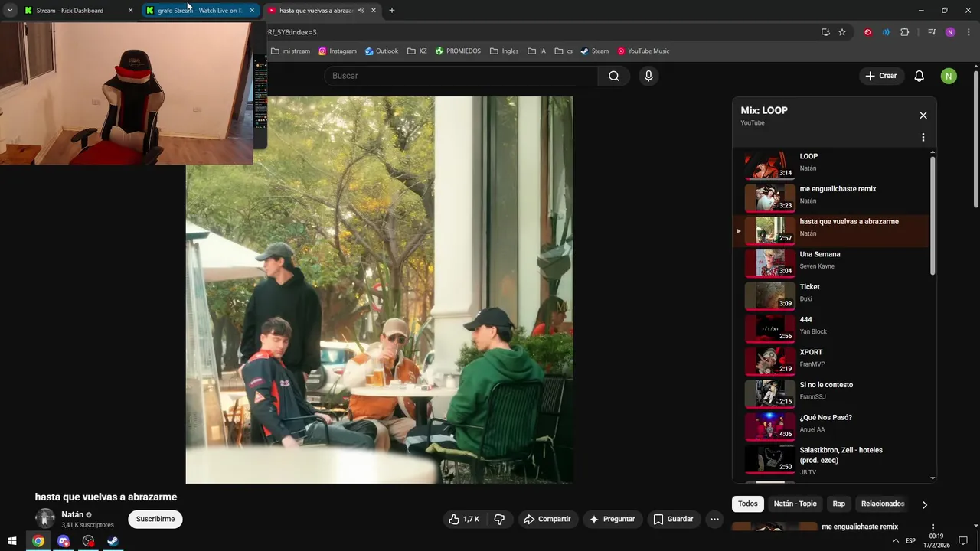Open a new browser tab
Screen dimensions: 980x551
click(392, 11)
